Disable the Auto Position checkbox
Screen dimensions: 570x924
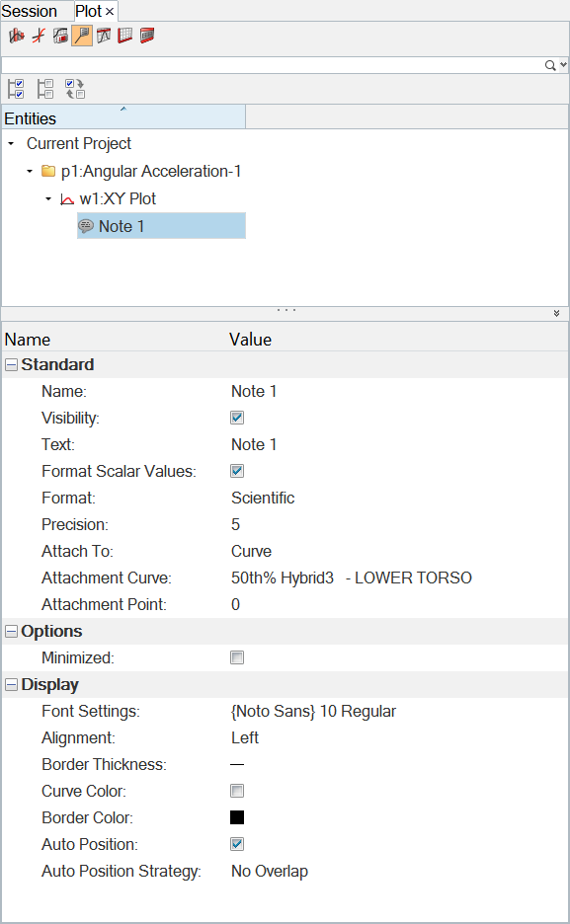coord(237,844)
